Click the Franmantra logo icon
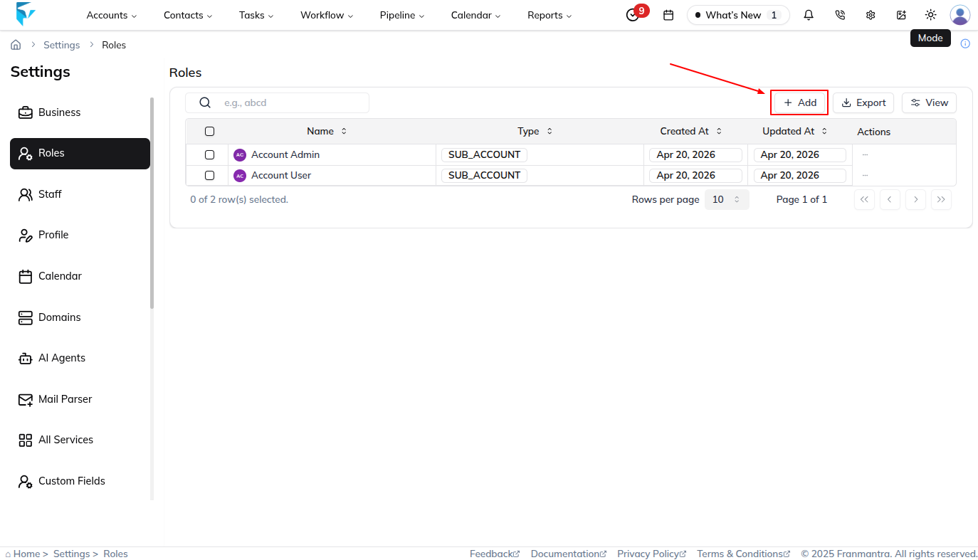 (x=26, y=14)
